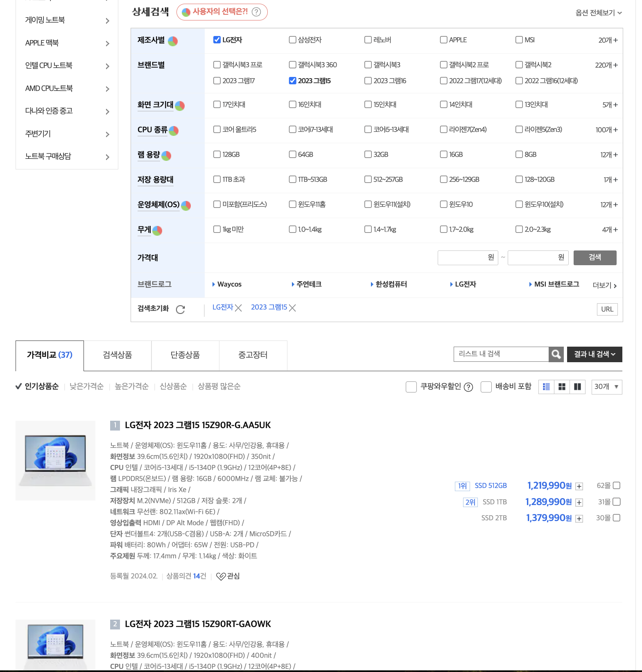
Task: Click the 검색초기화 refresh icon
Action: click(x=180, y=309)
